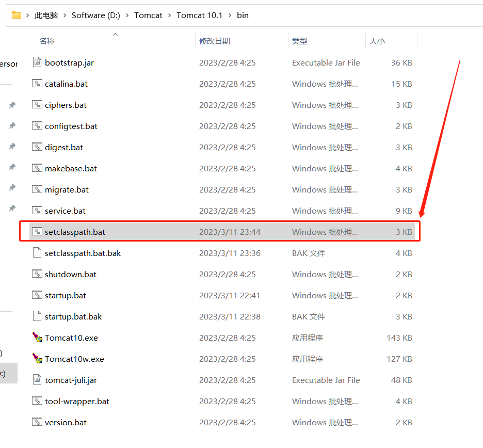Click the setclasspath.bat.bak blank file icon
This screenshot has height=448, width=483.
37,253
